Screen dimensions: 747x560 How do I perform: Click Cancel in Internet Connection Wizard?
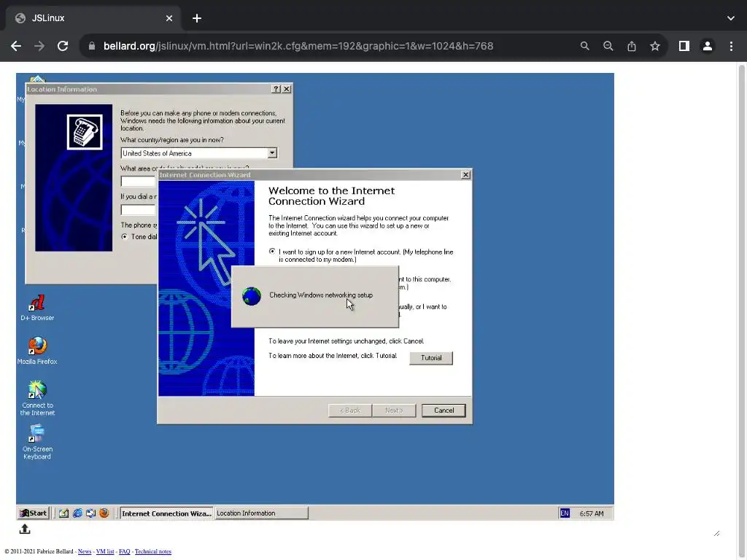444,410
